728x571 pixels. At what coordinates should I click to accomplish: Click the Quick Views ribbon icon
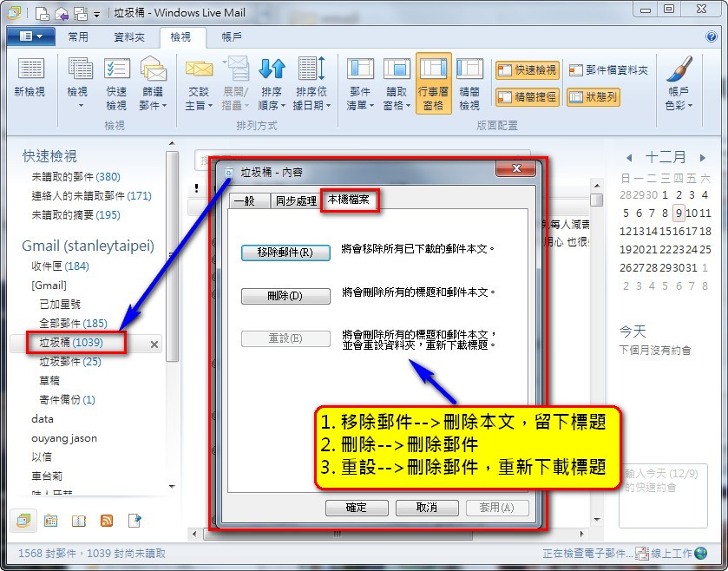pyautogui.click(x=116, y=69)
